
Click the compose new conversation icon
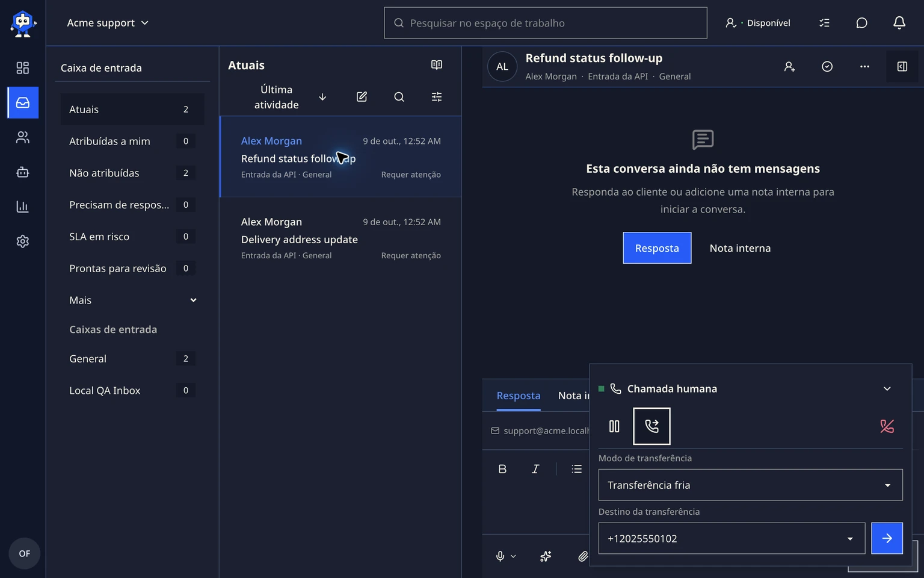click(362, 97)
